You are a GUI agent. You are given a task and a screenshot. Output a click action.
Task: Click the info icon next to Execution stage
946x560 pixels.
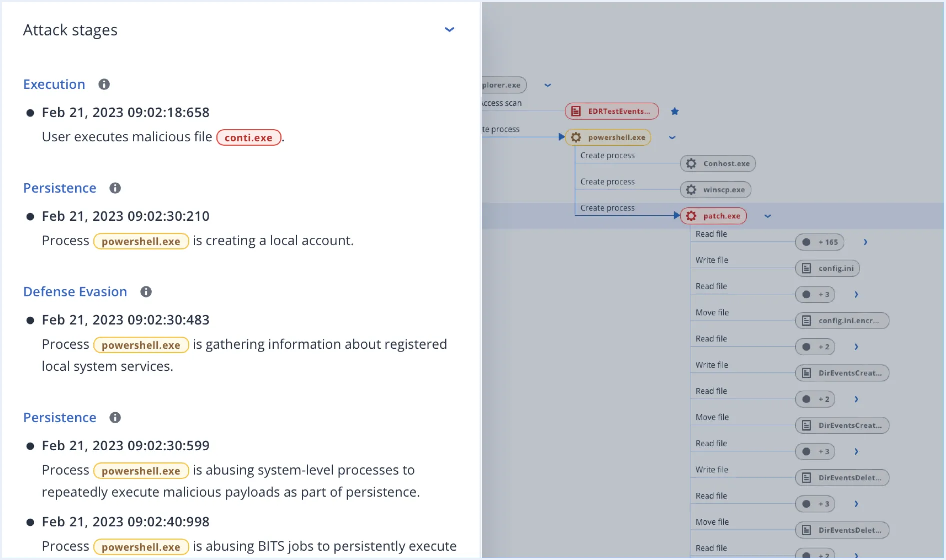pyautogui.click(x=104, y=84)
